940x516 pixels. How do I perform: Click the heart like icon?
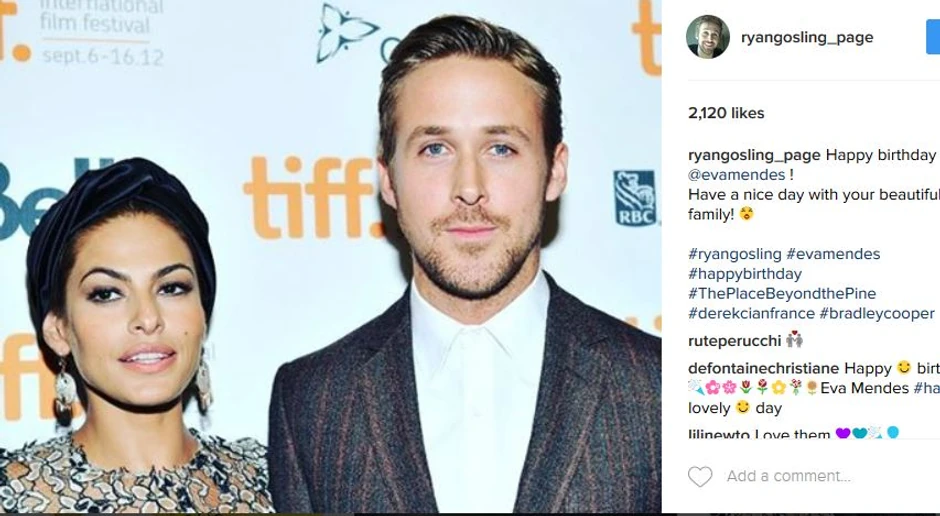(x=700, y=476)
